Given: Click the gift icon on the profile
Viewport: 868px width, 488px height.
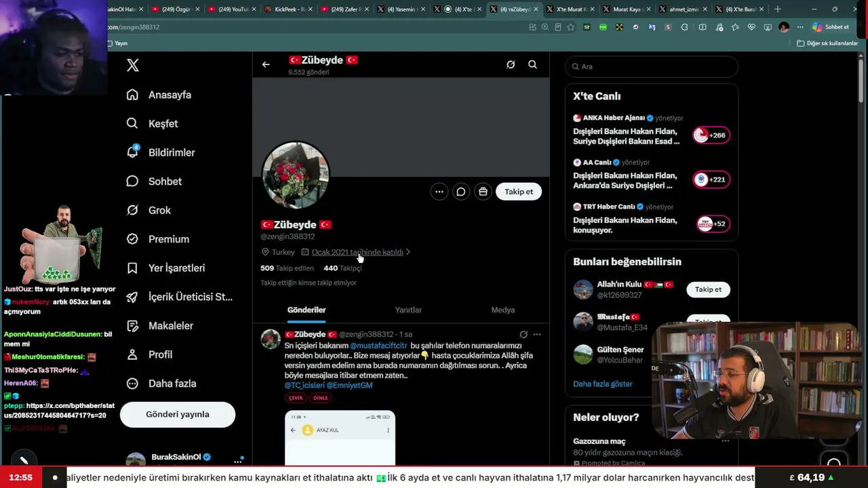Looking at the screenshot, I should click(x=483, y=192).
